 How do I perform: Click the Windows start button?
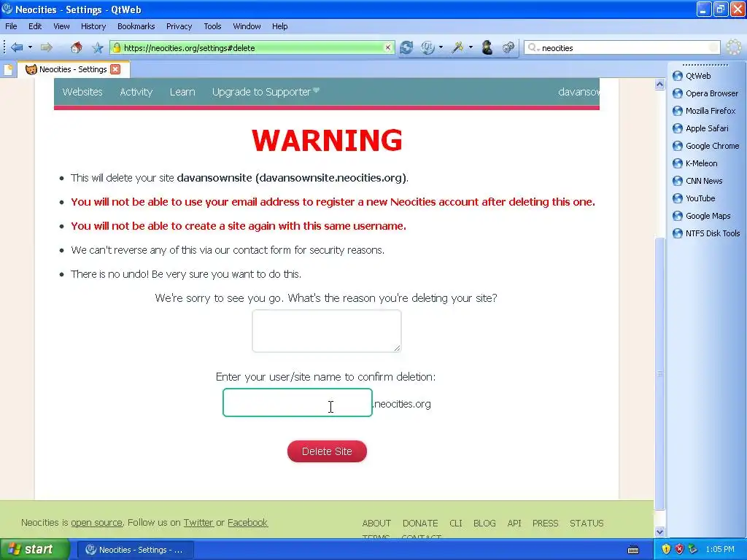[x=34, y=550]
